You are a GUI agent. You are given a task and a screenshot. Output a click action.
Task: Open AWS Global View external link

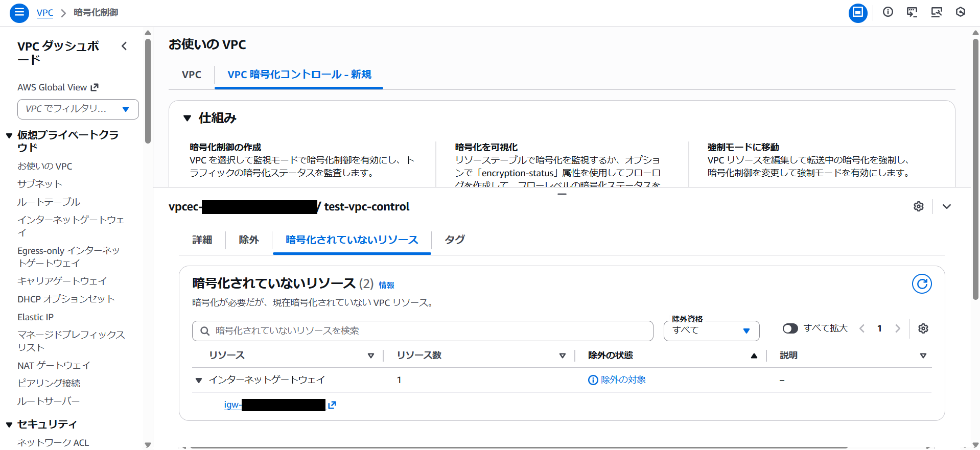58,87
